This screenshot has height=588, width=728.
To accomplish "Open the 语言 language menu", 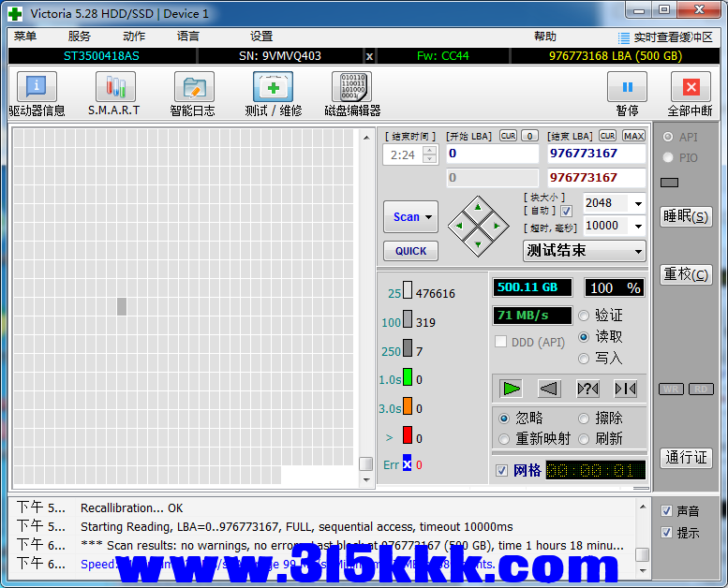I will [187, 37].
